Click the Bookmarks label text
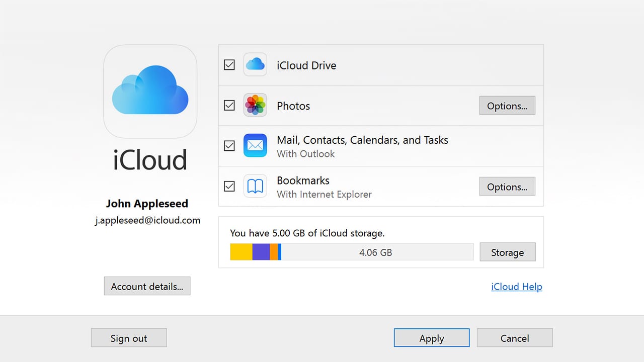 pyautogui.click(x=303, y=180)
